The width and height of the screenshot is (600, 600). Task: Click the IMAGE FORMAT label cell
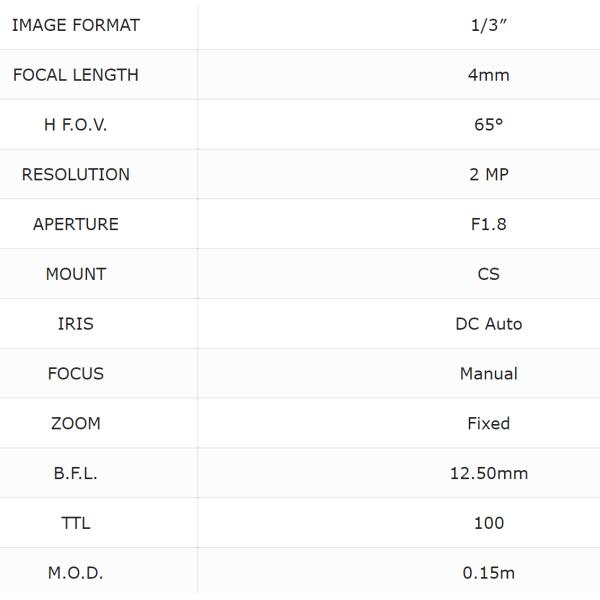(76, 25)
